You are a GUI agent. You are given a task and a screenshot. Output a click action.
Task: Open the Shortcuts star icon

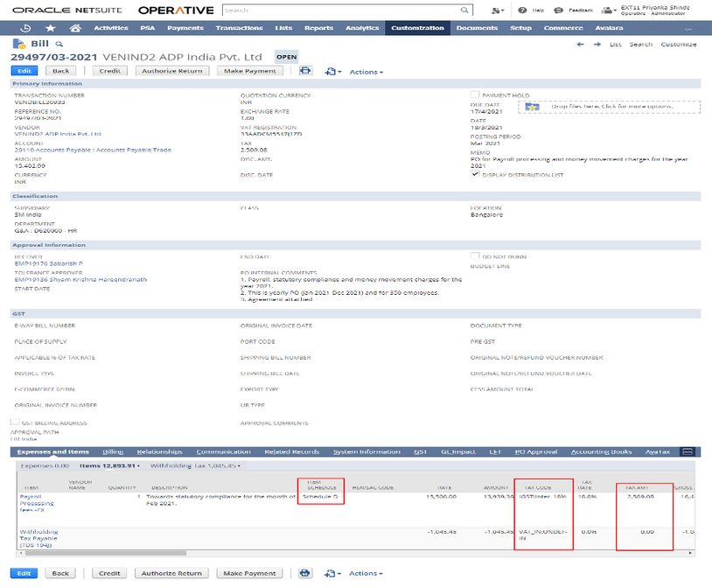[x=51, y=28]
